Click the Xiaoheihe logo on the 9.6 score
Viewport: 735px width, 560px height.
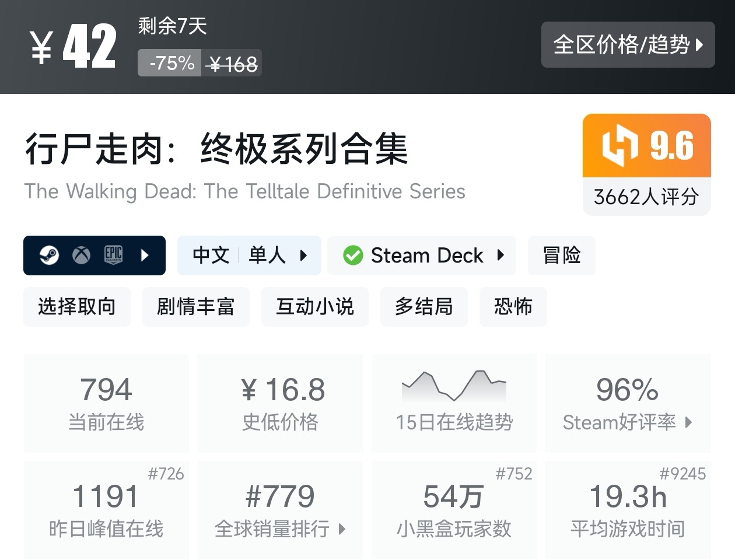[x=619, y=145]
